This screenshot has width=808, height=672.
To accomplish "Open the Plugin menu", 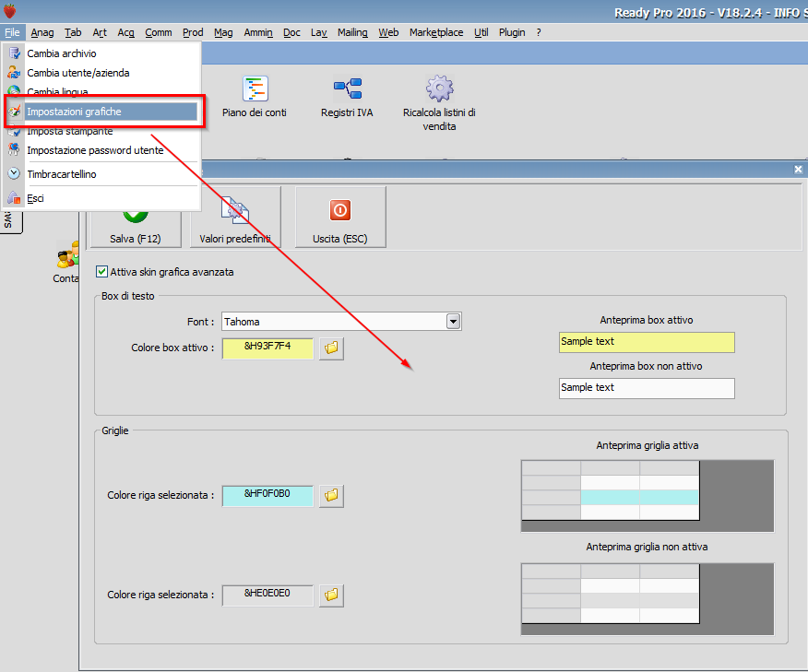I will (x=512, y=32).
